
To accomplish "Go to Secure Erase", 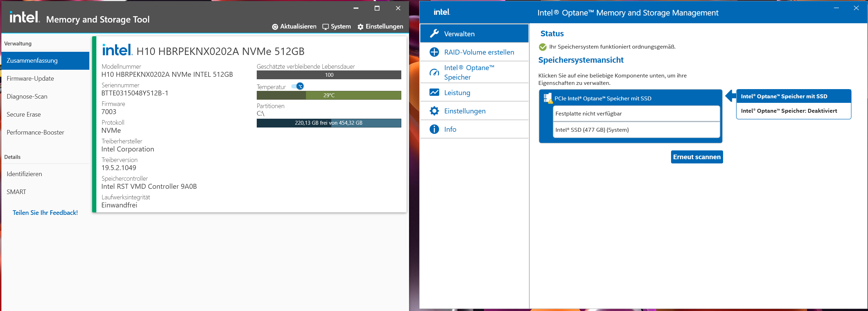I will (x=24, y=114).
